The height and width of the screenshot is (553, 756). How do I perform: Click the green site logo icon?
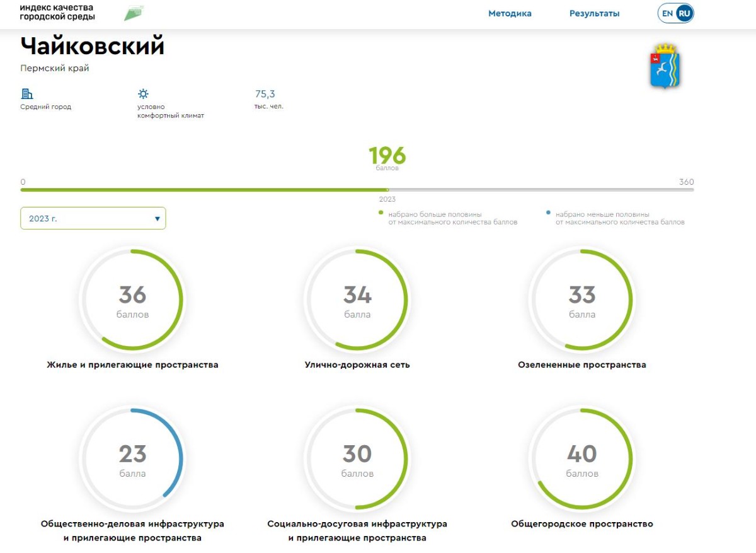(134, 13)
